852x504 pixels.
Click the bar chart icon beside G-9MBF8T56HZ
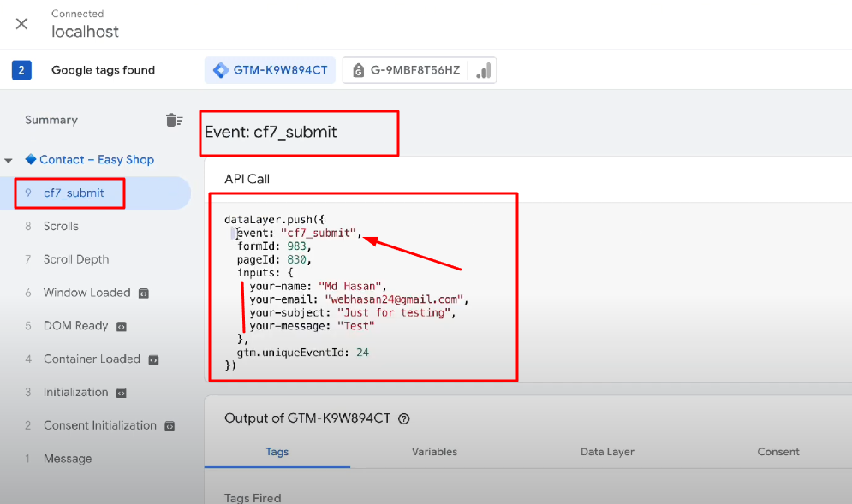[483, 71]
